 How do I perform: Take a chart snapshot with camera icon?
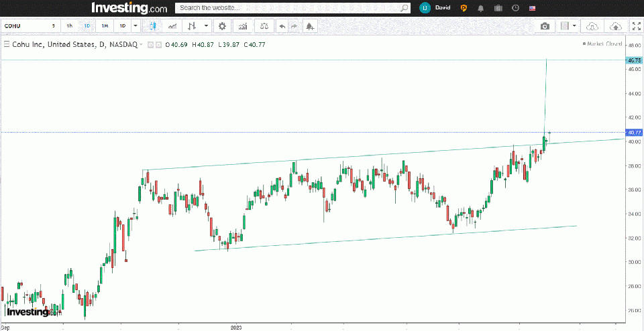pos(545,26)
